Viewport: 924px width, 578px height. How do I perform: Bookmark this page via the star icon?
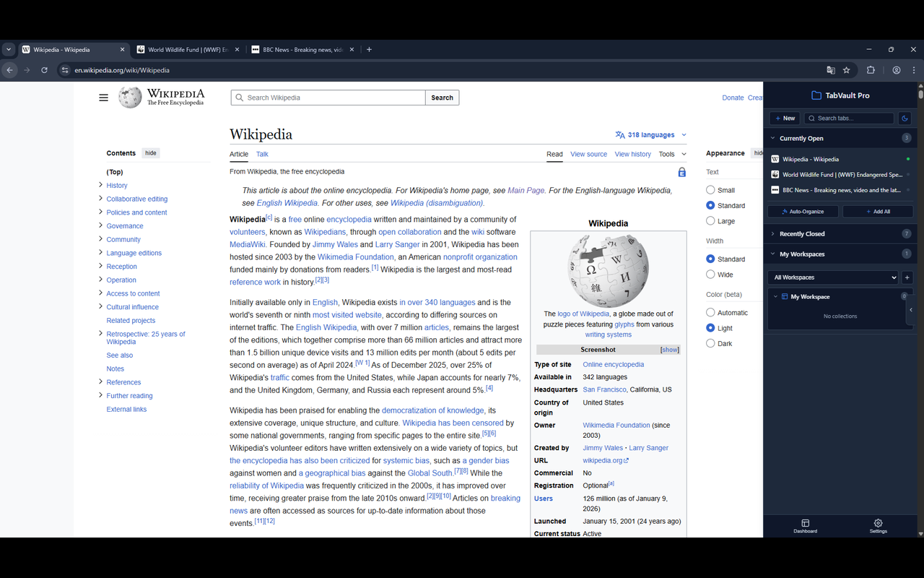click(847, 70)
